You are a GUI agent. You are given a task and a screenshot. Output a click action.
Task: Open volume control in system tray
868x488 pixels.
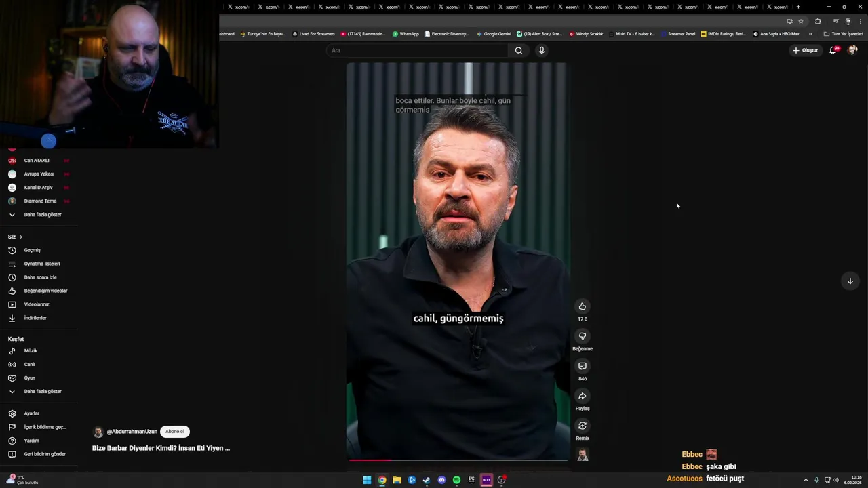pos(835,480)
